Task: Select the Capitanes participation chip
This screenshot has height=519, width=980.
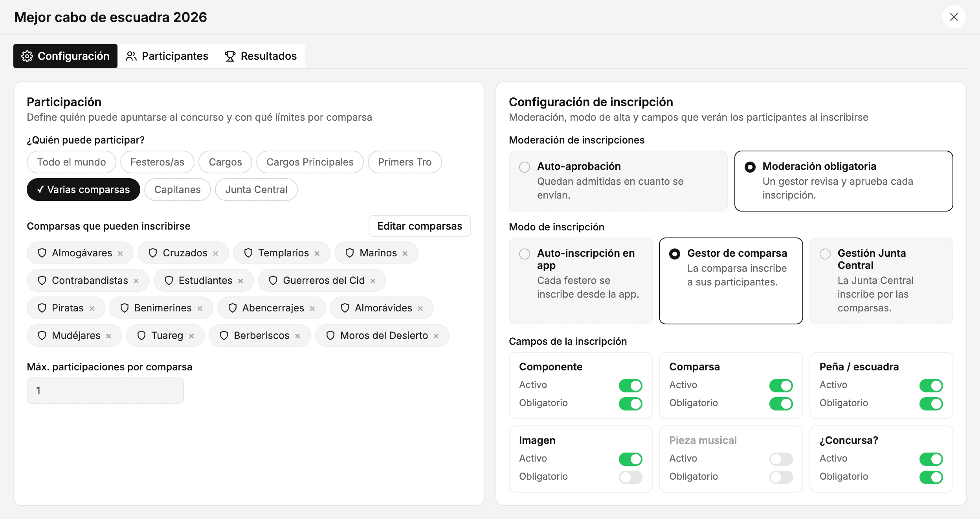Action: (178, 190)
